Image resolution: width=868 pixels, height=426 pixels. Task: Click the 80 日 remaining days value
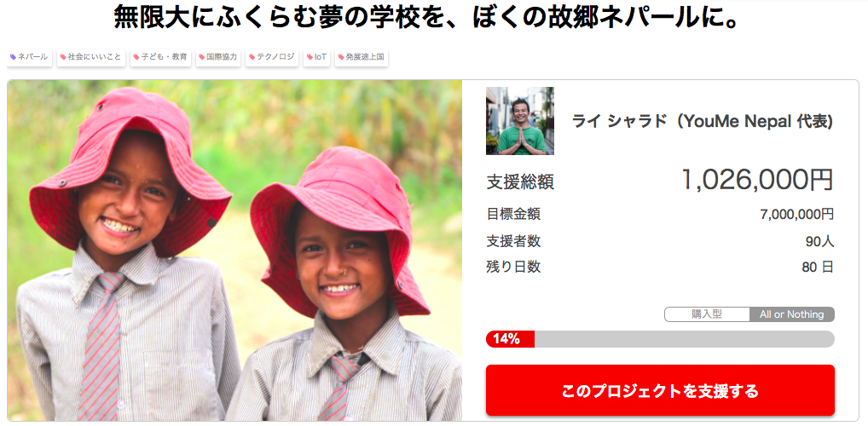818,268
